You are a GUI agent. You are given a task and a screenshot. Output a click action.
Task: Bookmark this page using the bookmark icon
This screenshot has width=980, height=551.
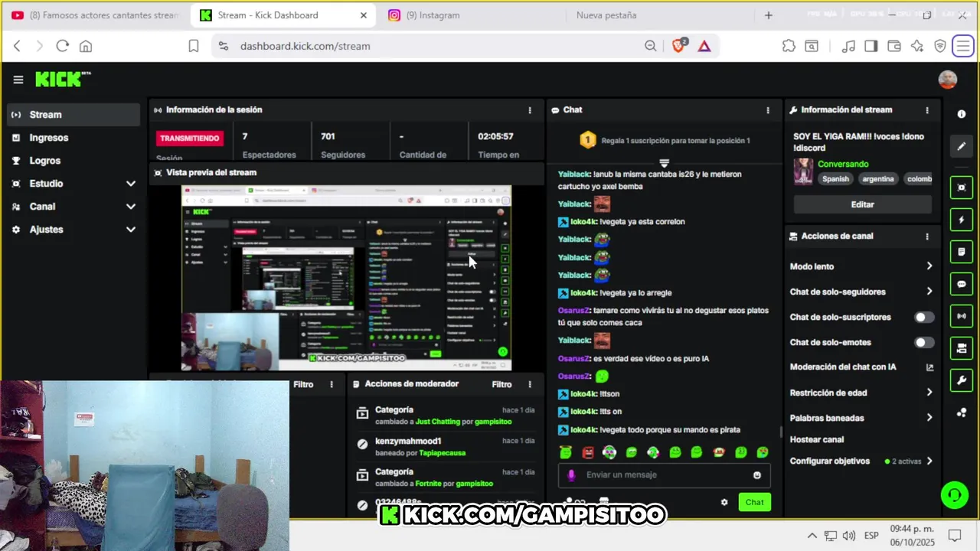click(x=194, y=46)
